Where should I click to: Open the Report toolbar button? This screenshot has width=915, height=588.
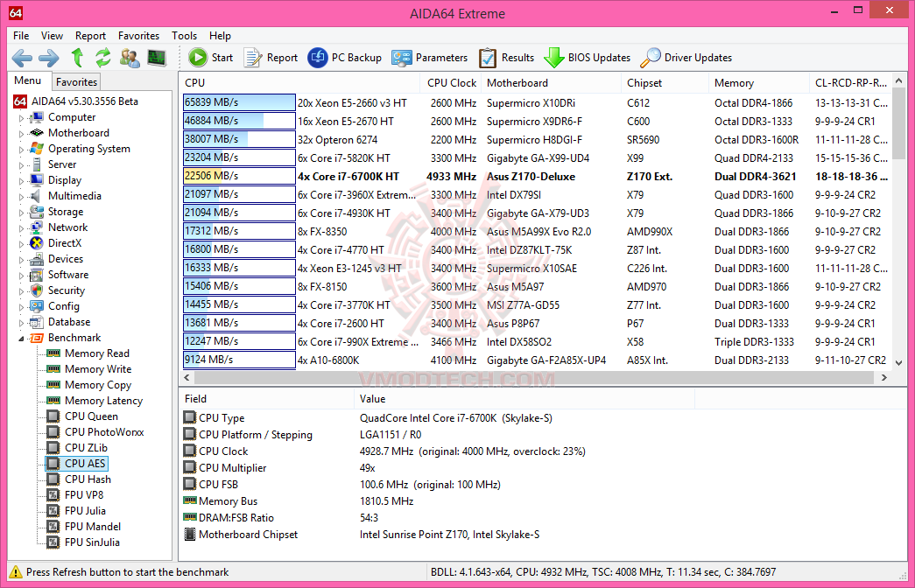point(271,58)
